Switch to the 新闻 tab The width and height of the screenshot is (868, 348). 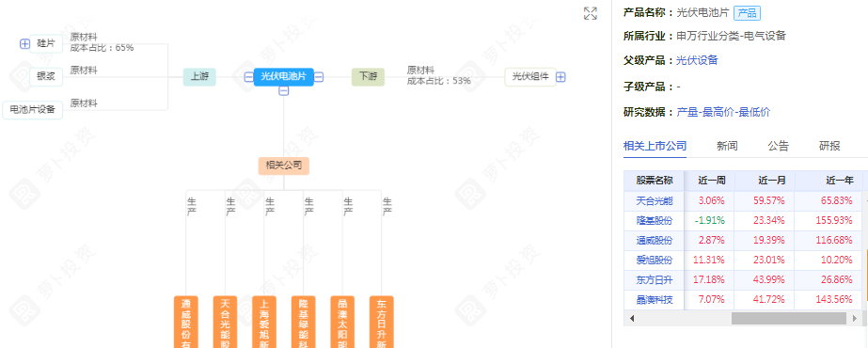click(x=727, y=146)
